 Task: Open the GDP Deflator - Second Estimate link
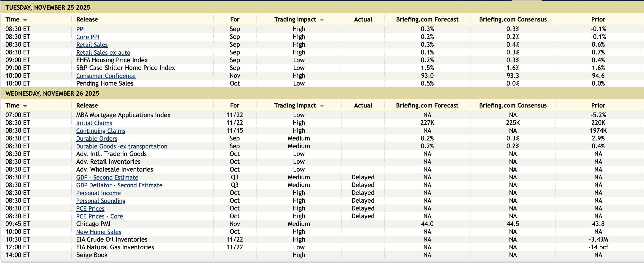119,185
